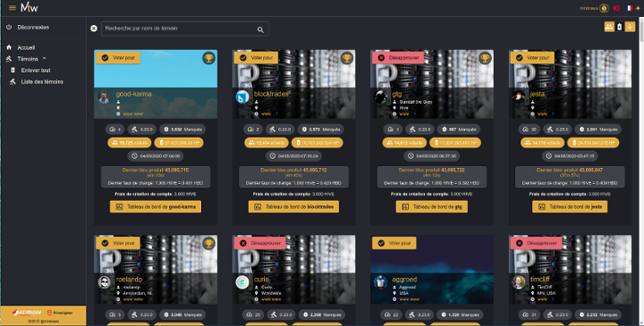Select Enlever tout
This screenshot has width=644, height=326.
point(36,71)
